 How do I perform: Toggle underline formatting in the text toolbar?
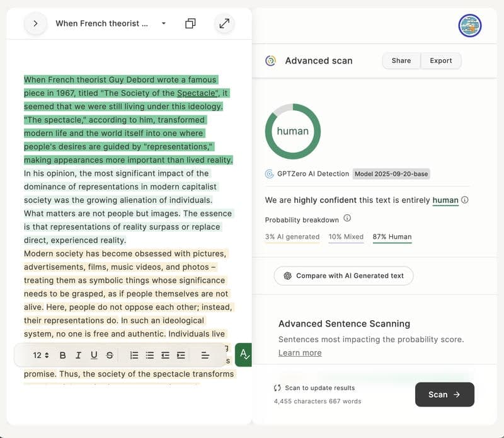pyautogui.click(x=94, y=355)
